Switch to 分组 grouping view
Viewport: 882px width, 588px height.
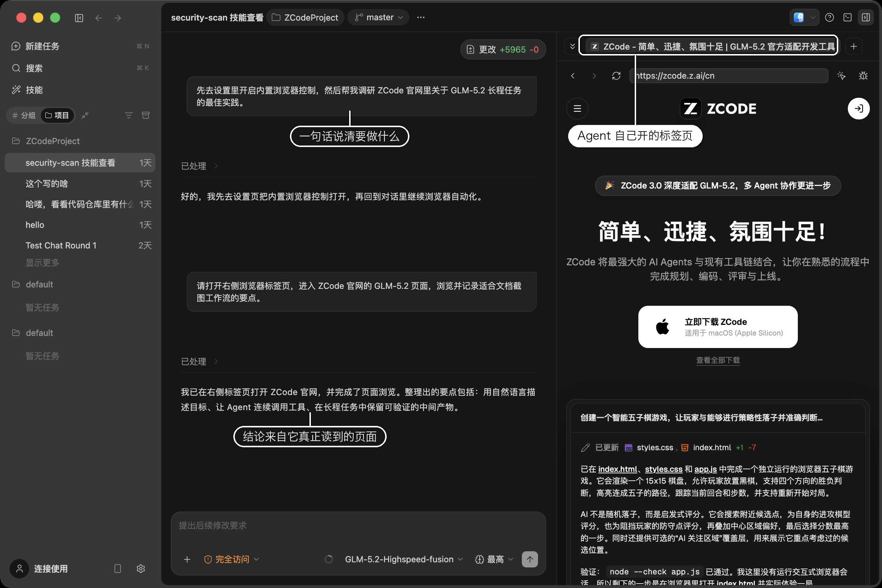[24, 115]
